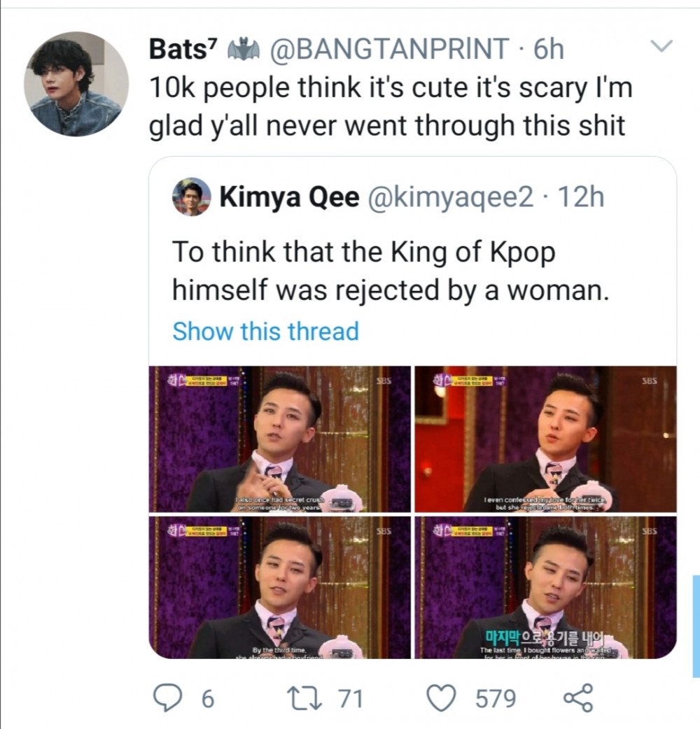
Task: Like the tweet with the heart icon
Action: (x=441, y=698)
